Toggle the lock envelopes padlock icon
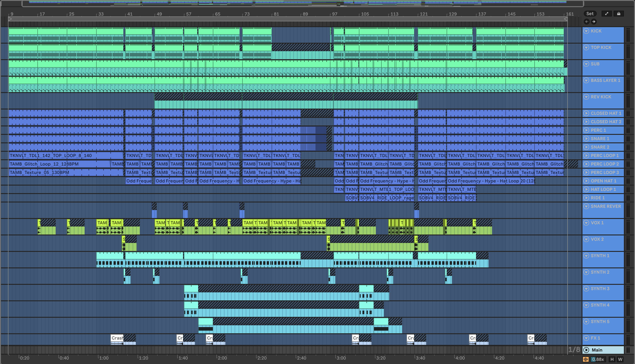This screenshot has width=635, height=364. [x=619, y=14]
